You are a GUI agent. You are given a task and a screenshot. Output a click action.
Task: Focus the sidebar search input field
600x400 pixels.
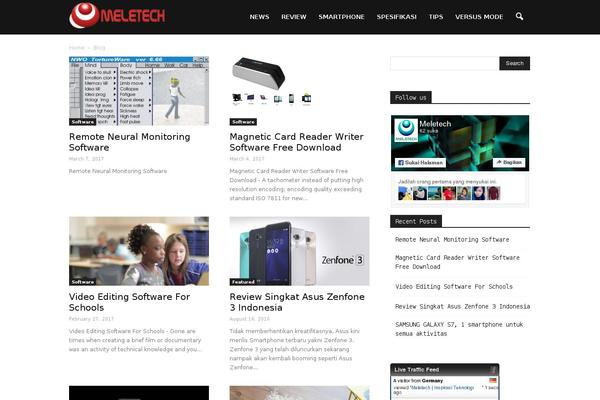[444, 63]
